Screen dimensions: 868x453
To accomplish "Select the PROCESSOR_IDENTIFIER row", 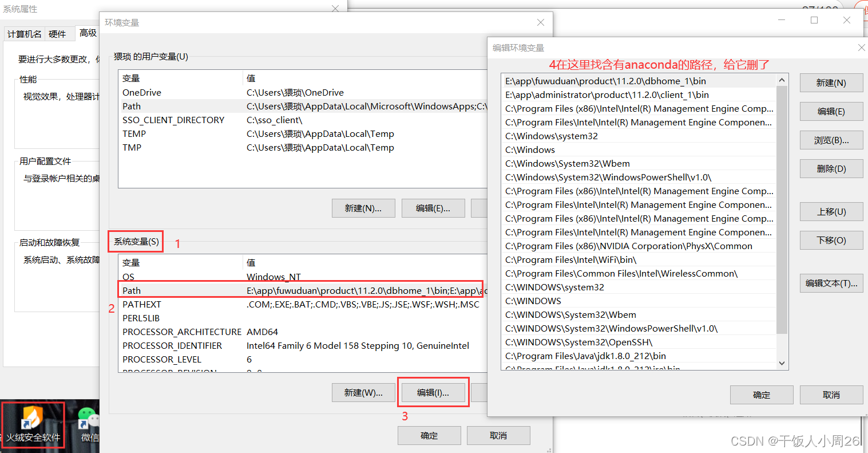I will click(x=303, y=346).
